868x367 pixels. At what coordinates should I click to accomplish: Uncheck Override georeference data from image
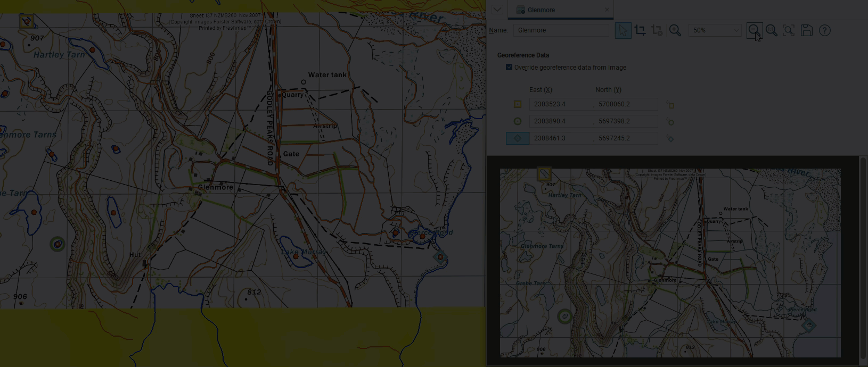509,68
